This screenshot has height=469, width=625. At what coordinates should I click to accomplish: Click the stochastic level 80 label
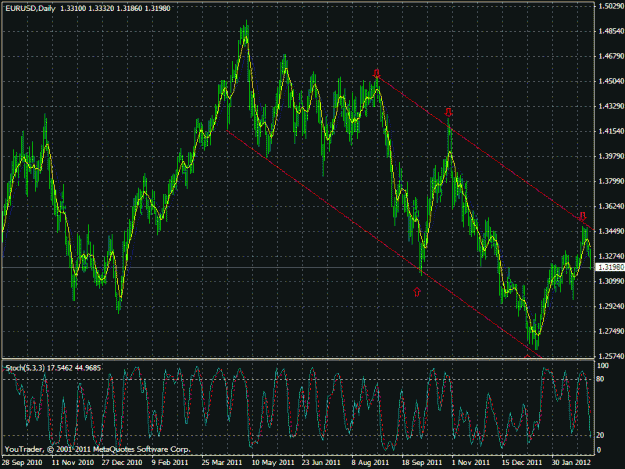coord(601,379)
